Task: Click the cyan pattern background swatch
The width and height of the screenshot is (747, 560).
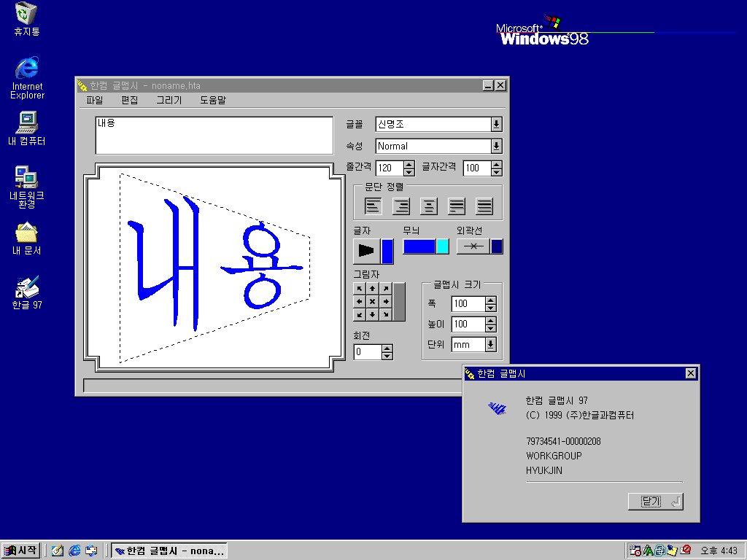Action: coord(443,246)
